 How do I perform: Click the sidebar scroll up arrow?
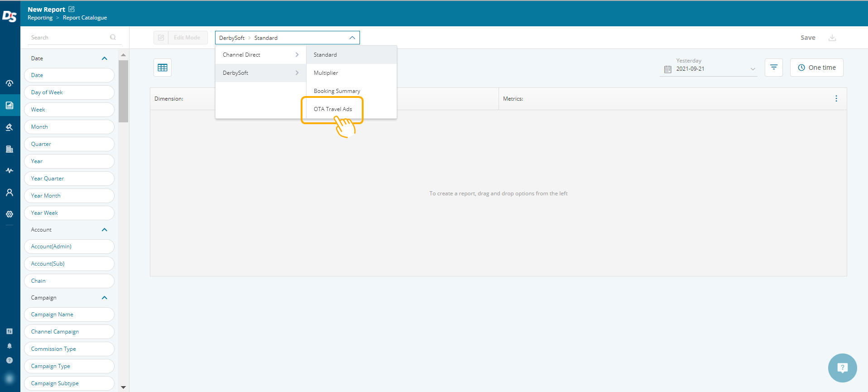123,55
